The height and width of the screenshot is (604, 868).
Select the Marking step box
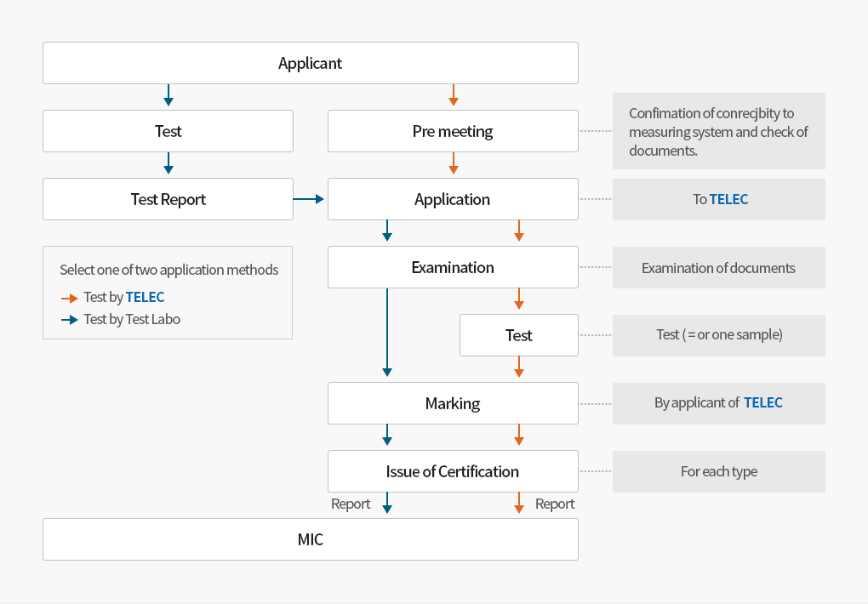pyautogui.click(x=453, y=403)
